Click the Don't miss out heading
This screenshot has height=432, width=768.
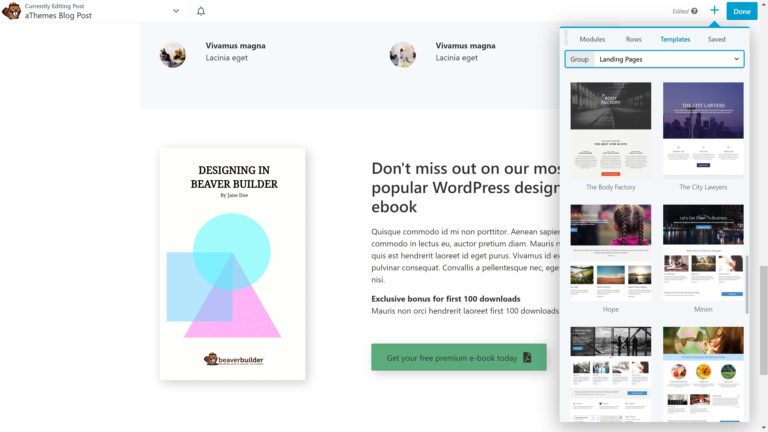tap(465, 188)
